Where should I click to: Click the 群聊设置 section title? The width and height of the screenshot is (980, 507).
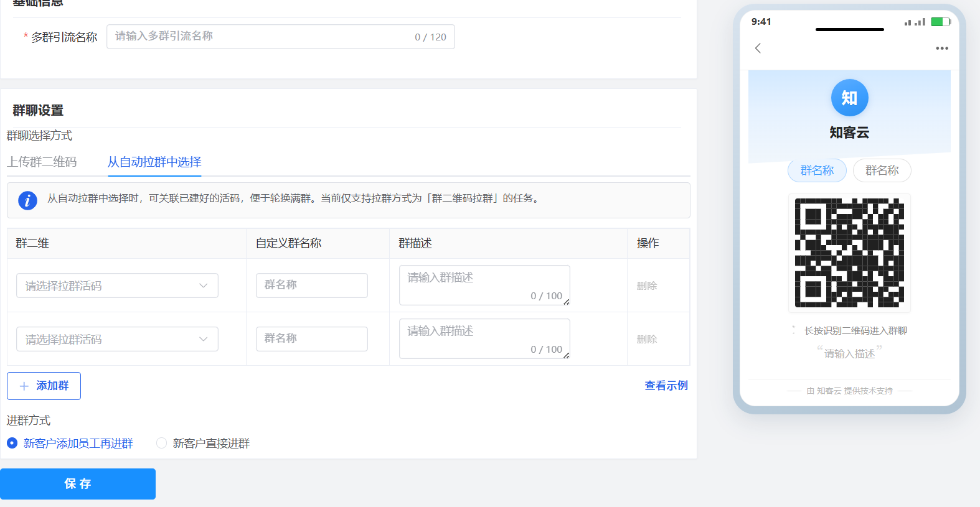pyautogui.click(x=38, y=110)
